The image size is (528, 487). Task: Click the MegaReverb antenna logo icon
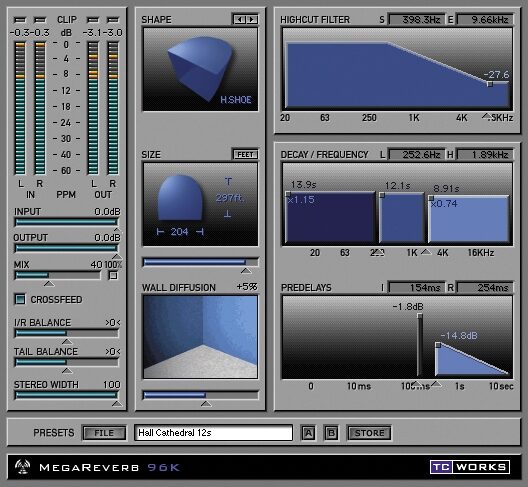[23, 466]
